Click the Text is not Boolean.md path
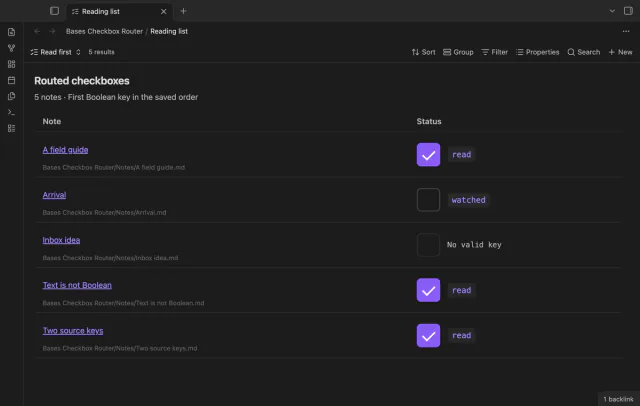 (123, 303)
